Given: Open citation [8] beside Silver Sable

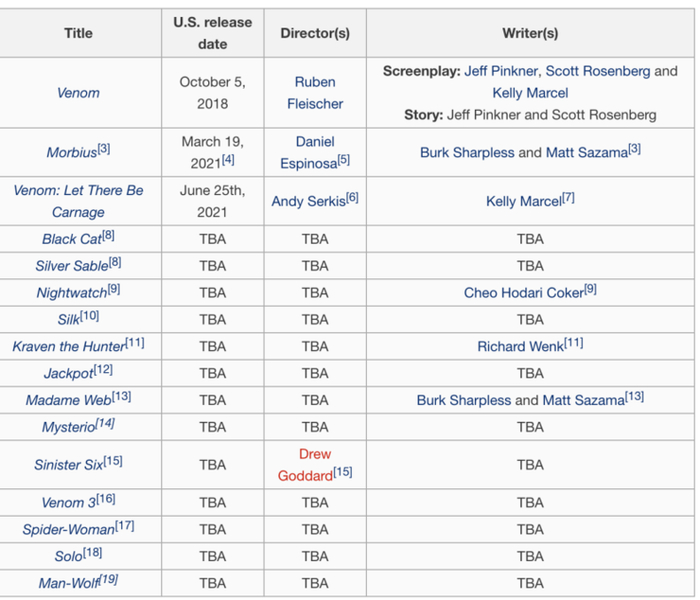Looking at the screenshot, I should click(x=115, y=262).
